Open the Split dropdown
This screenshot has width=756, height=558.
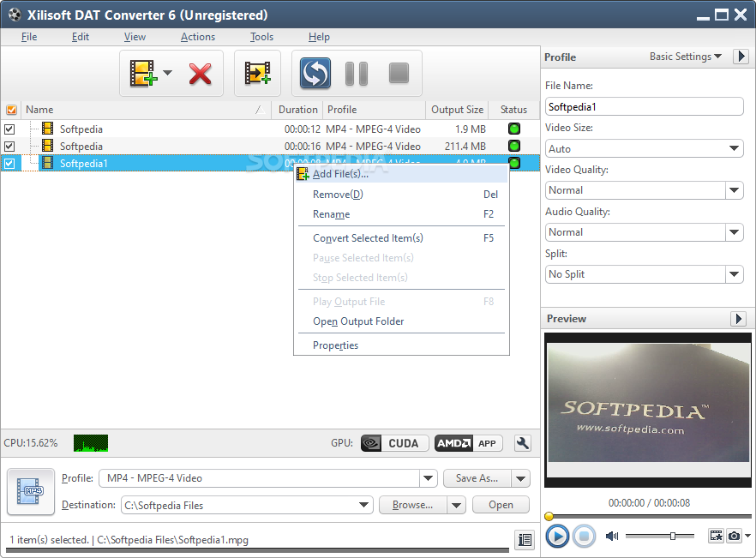tap(734, 274)
